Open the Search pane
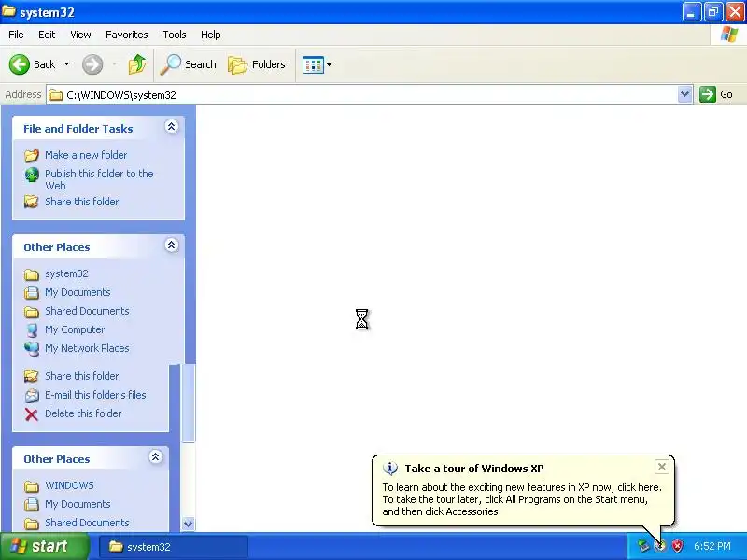Image resolution: width=747 pixels, height=560 pixels. (189, 64)
